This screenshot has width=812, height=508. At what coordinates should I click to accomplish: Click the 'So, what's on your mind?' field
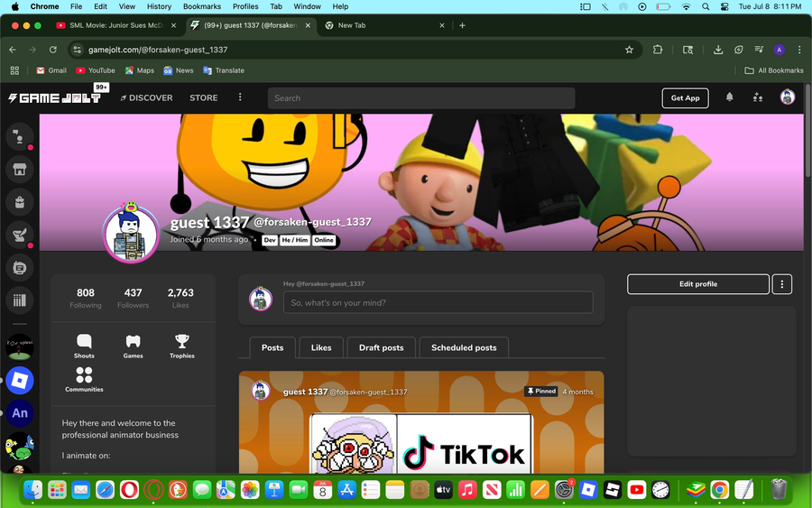tap(438, 302)
